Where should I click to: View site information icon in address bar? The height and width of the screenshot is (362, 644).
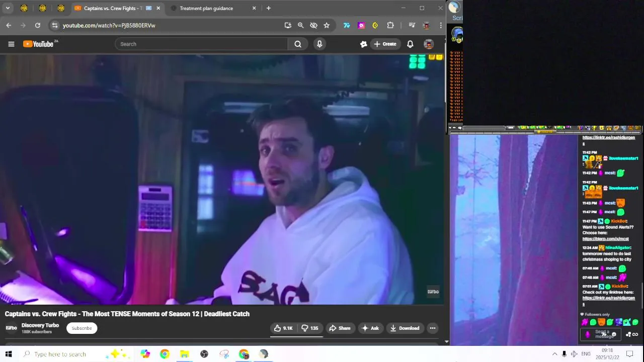(54, 25)
